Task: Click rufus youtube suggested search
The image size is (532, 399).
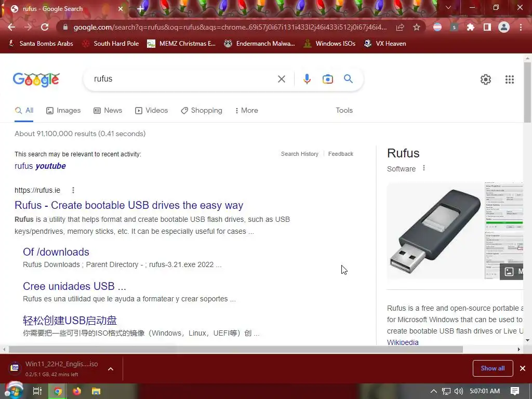Action: 40,166
